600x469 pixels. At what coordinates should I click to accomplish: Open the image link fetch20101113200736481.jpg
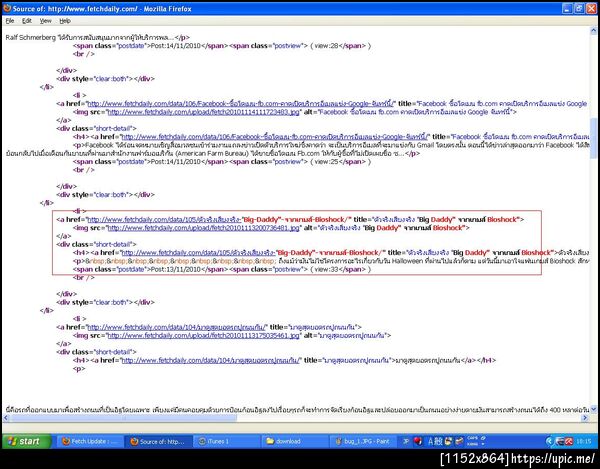203,228
